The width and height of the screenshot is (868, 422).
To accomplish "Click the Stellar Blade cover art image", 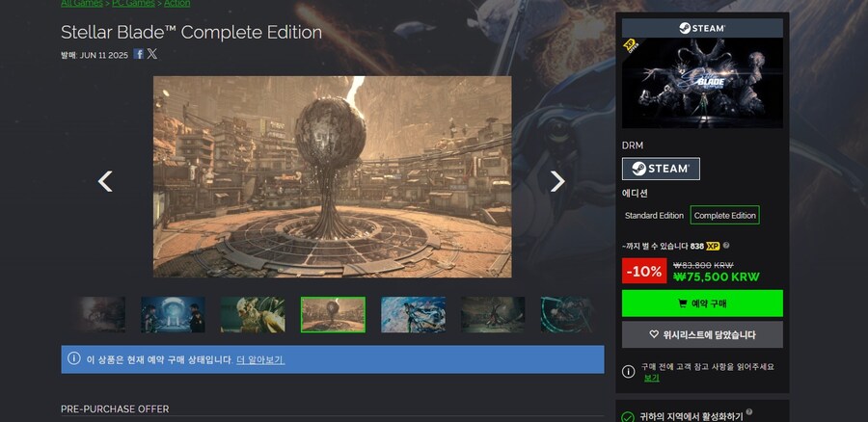I will (x=702, y=83).
